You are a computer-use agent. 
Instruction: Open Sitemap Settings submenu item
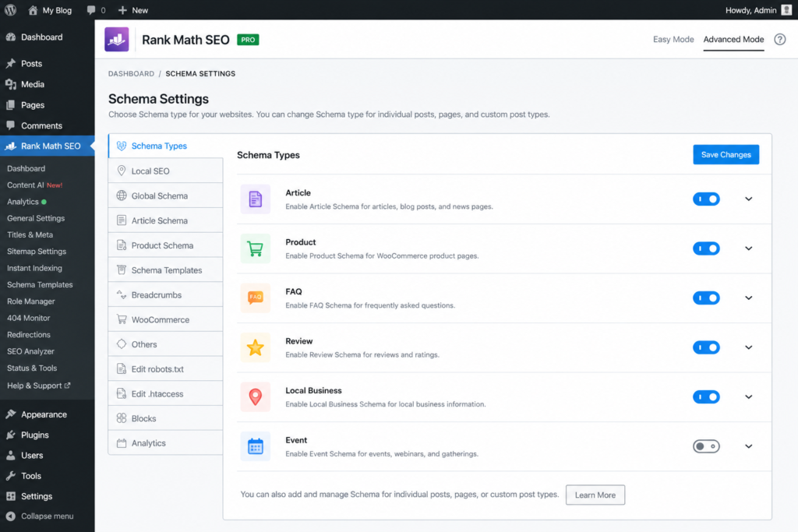pyautogui.click(x=37, y=252)
